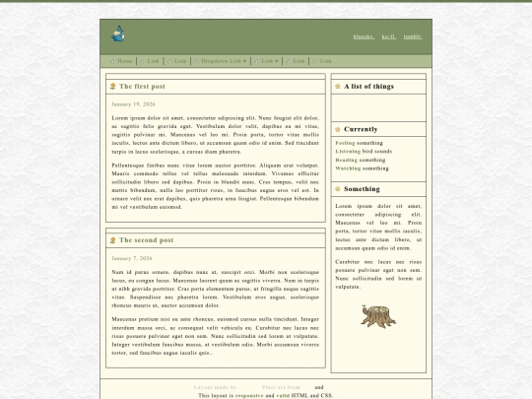Open the ko-fi link in the header

click(389, 36)
